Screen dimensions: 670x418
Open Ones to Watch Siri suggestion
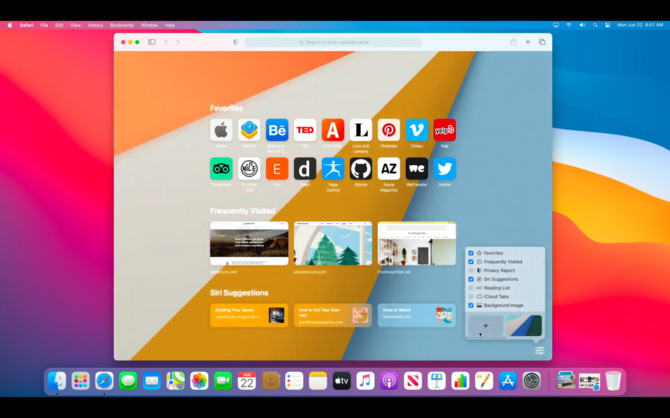pos(417,315)
